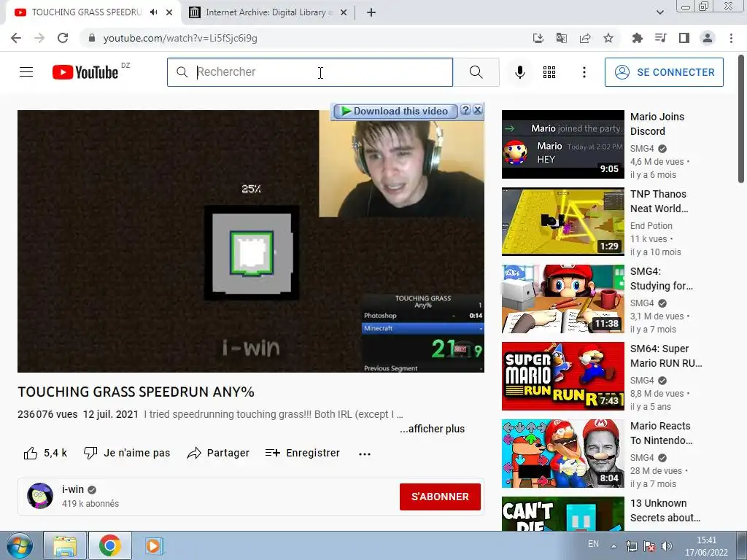Expand description with ...afficher plus
The height and width of the screenshot is (560, 747).
tap(432, 429)
